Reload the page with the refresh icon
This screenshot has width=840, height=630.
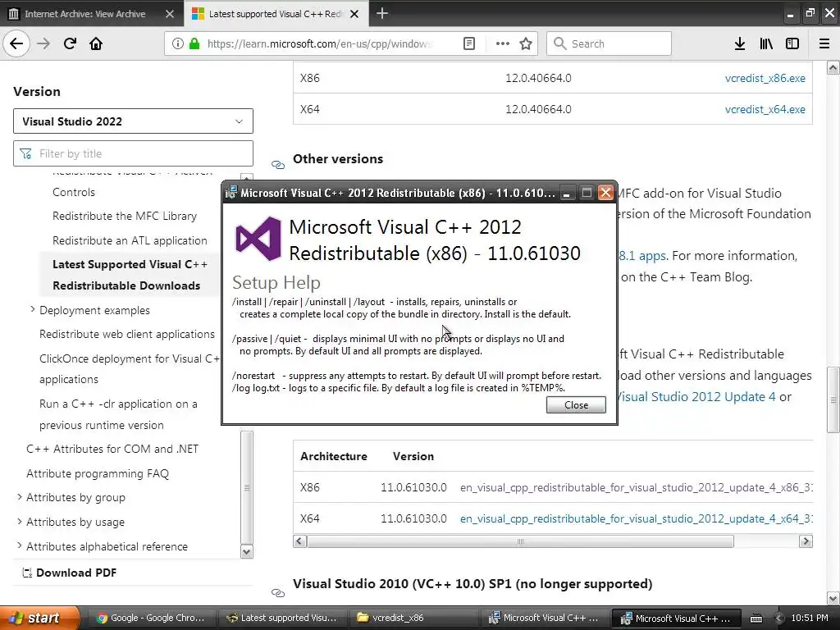pos(70,43)
